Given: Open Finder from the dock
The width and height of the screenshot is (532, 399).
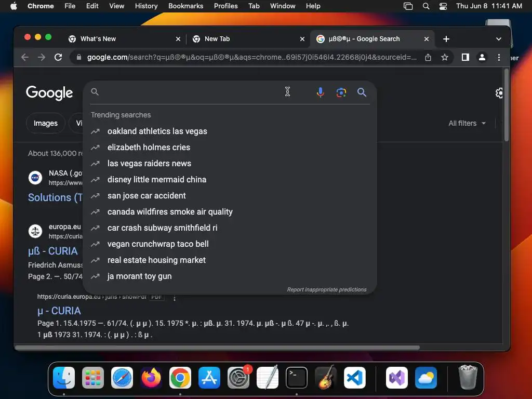Looking at the screenshot, I should pos(64,377).
